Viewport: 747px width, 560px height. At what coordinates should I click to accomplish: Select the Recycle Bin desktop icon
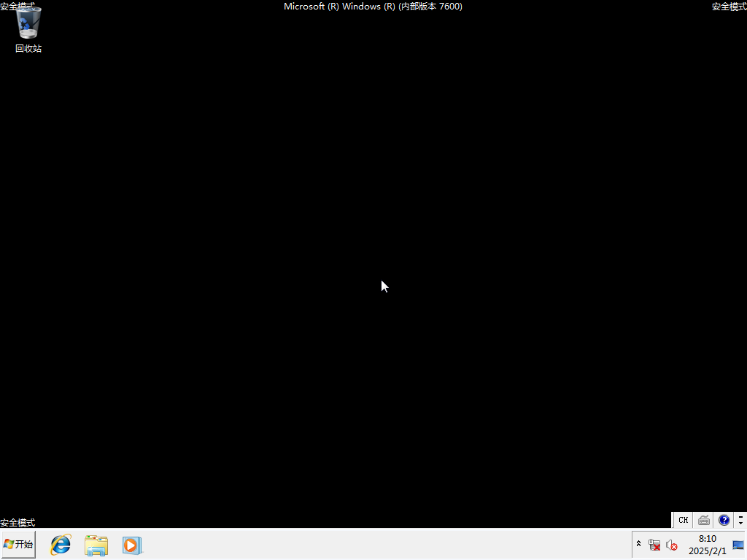[x=28, y=30]
